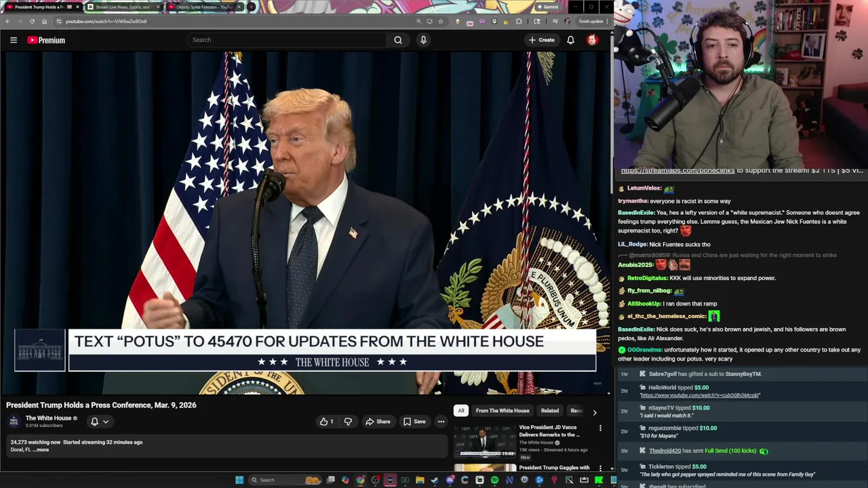Open Vice President JD Vance video thumbnail
This screenshot has width=868, height=488.
click(x=485, y=442)
